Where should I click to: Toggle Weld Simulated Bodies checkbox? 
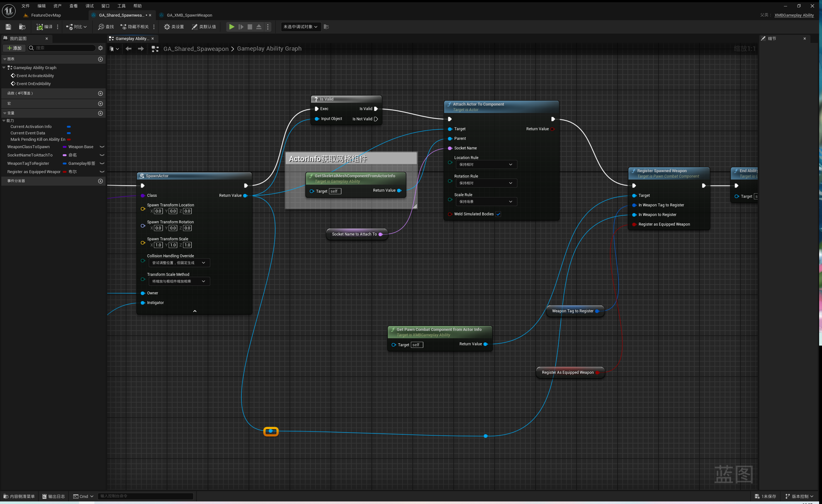pos(498,214)
